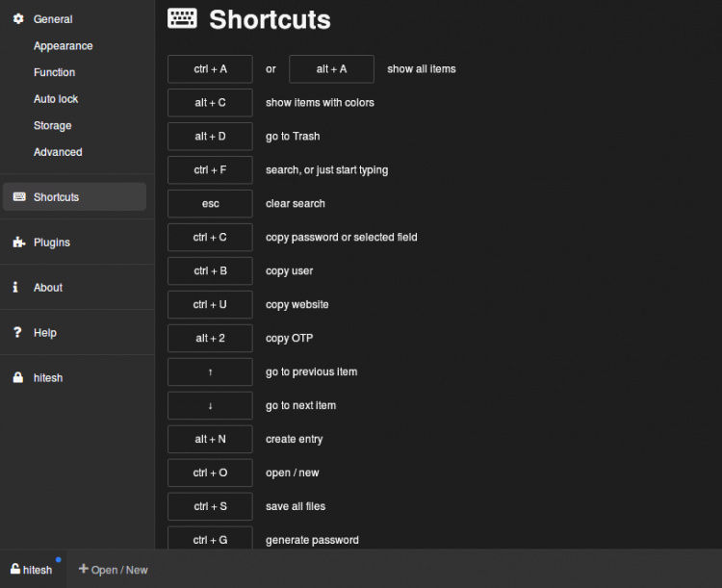Select Auto lock in the sidebar

[x=56, y=99]
